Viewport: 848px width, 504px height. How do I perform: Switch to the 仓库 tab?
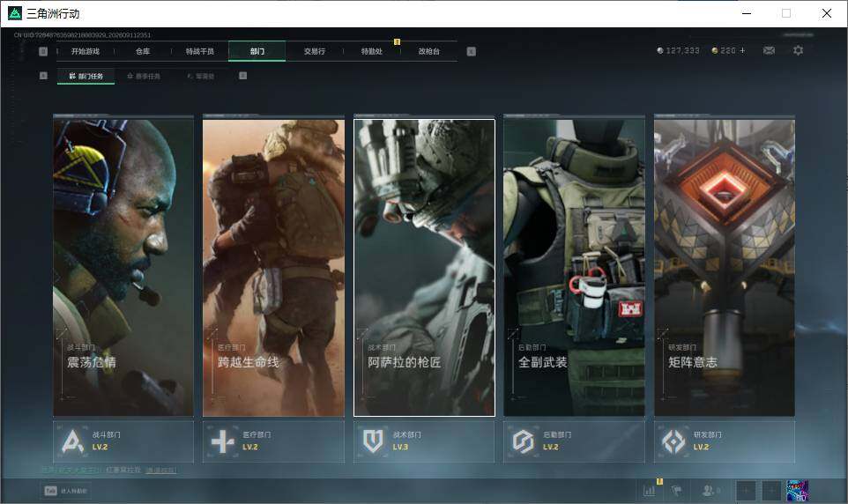[143, 51]
